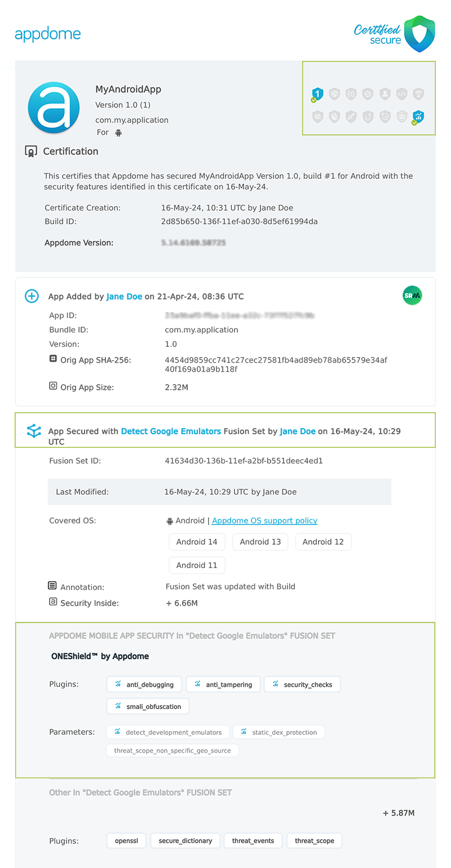Expand the App Added plus icon
Screen dimensions: 451x868
click(x=32, y=296)
